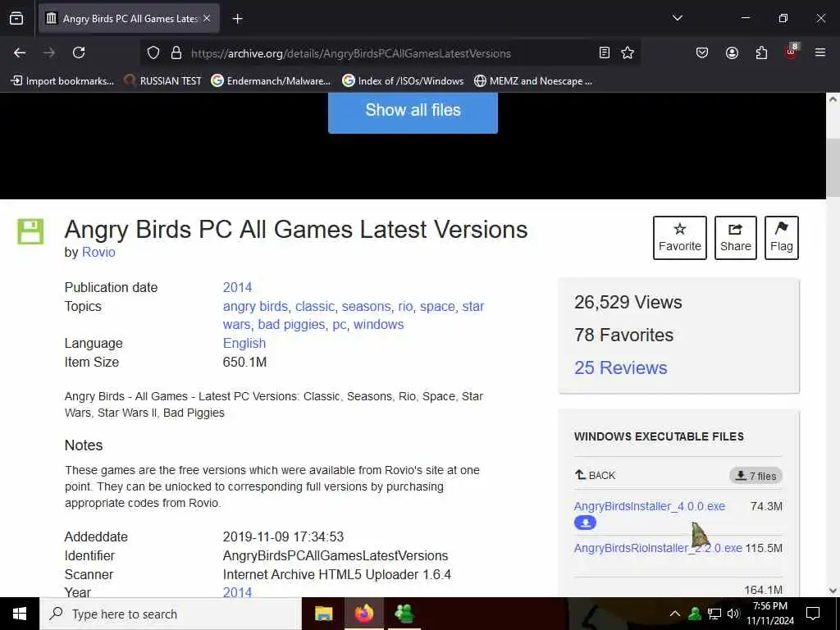Click the green user tray icon
840x630 pixels.
695,614
